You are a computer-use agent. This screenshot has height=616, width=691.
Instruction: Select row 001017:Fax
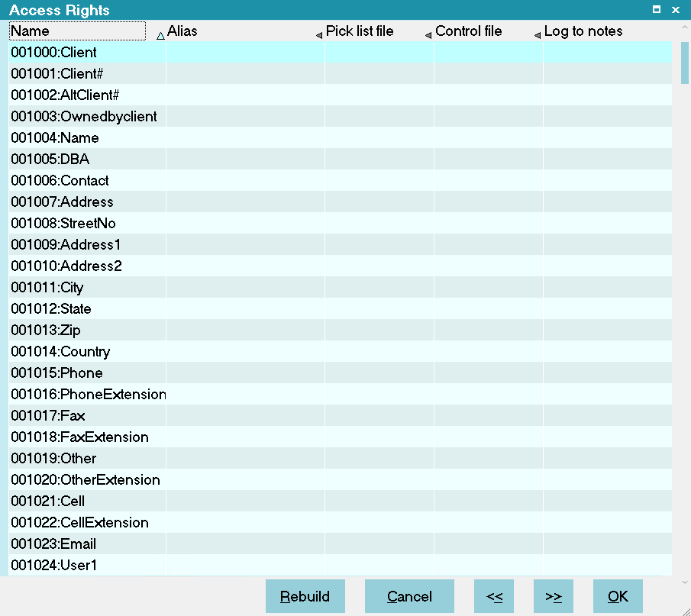[x=341, y=415]
